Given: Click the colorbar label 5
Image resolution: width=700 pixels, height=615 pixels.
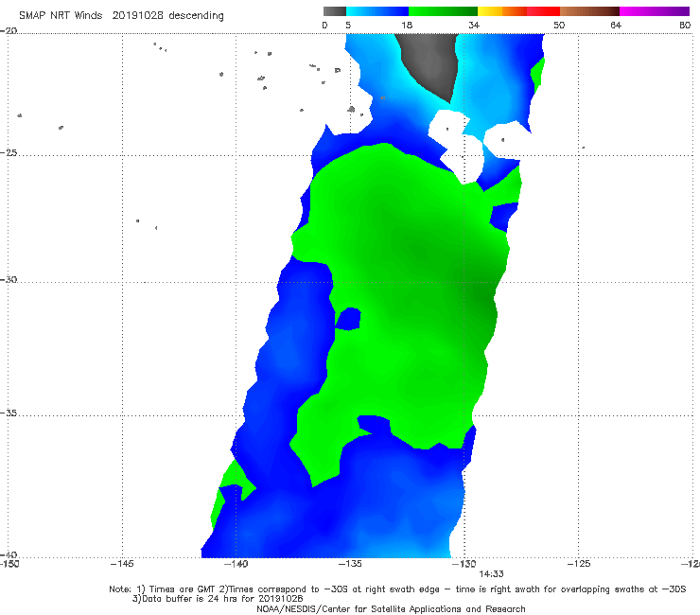Looking at the screenshot, I should [348, 25].
